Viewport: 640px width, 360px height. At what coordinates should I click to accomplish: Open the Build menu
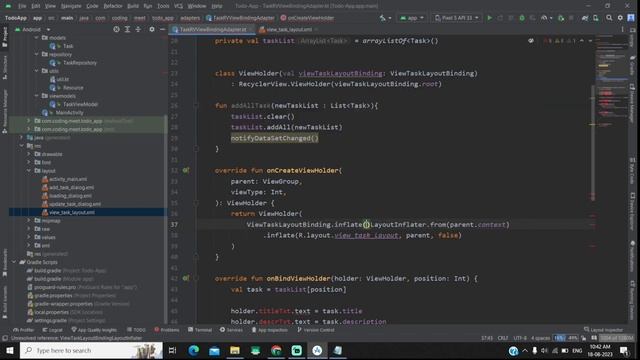pyautogui.click(x=133, y=6)
